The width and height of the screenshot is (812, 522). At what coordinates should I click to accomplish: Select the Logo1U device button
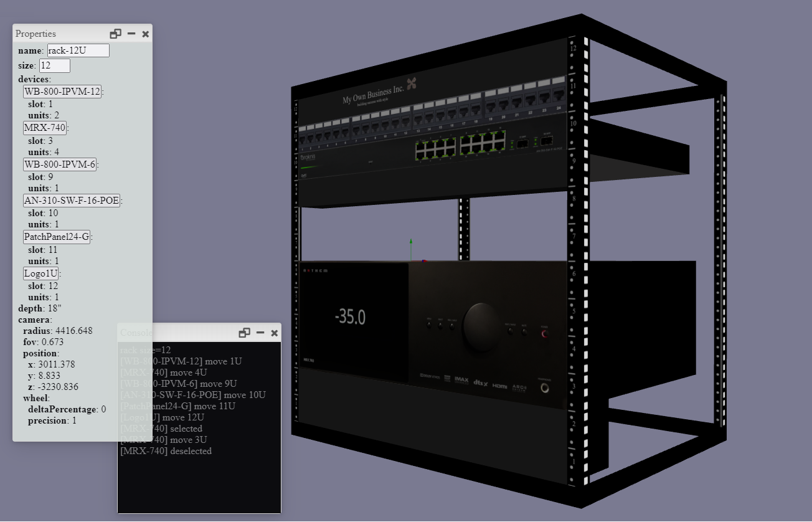pos(40,273)
